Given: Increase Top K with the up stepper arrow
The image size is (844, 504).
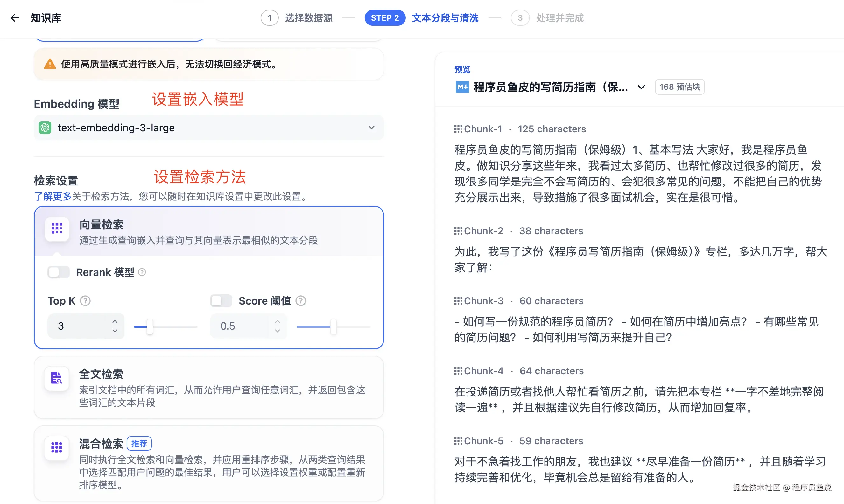Looking at the screenshot, I should (x=115, y=321).
